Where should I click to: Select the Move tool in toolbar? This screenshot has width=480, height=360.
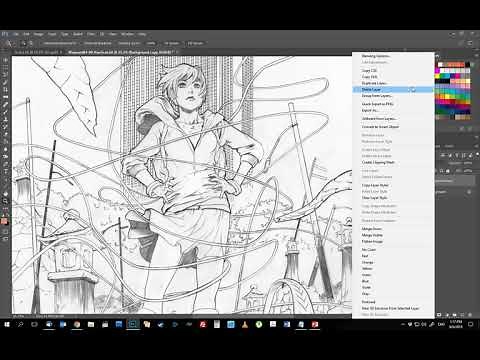(5, 60)
